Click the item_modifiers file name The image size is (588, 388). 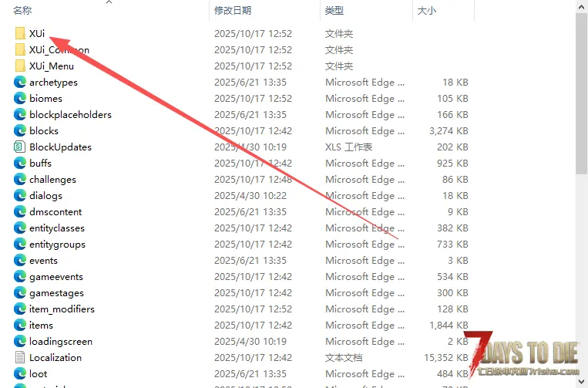[x=62, y=309]
